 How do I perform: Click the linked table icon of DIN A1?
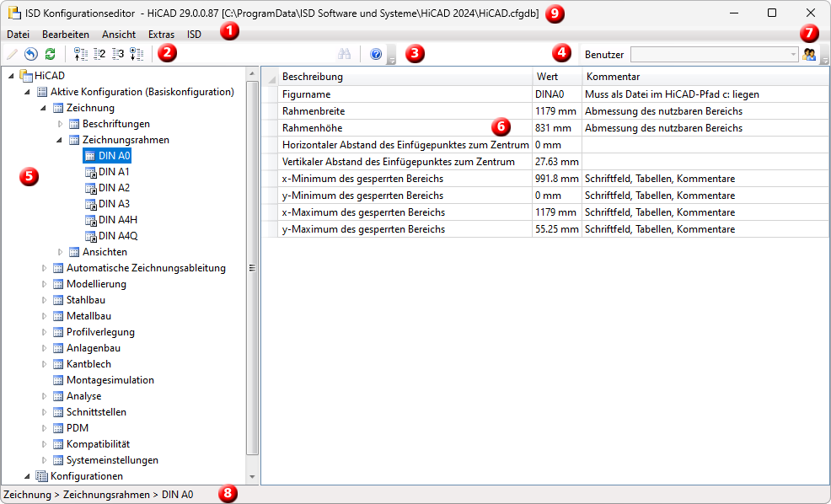coord(91,172)
